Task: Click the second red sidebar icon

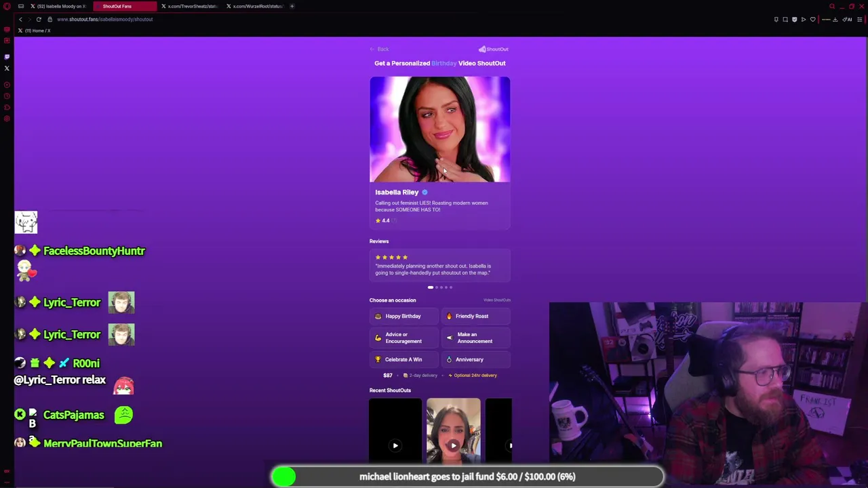Action: (7, 41)
